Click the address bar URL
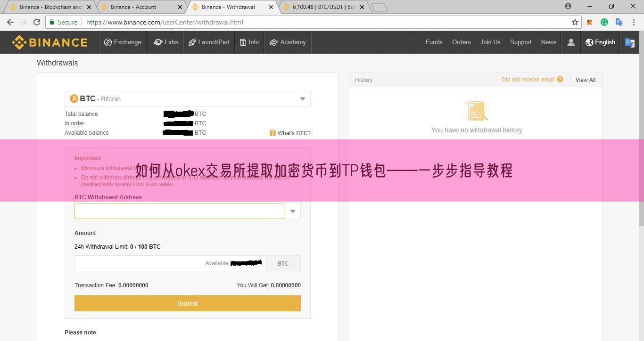The width and height of the screenshot is (644, 341). (x=165, y=22)
